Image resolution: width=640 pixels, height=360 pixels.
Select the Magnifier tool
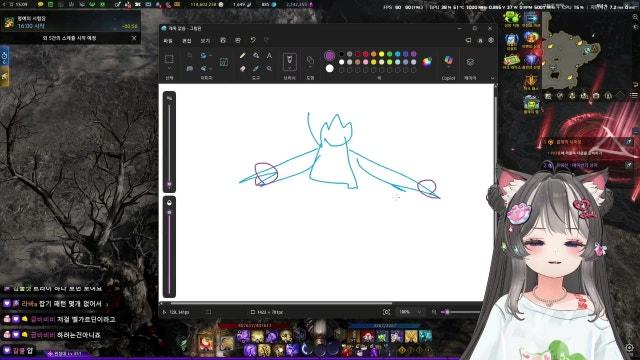point(269,69)
